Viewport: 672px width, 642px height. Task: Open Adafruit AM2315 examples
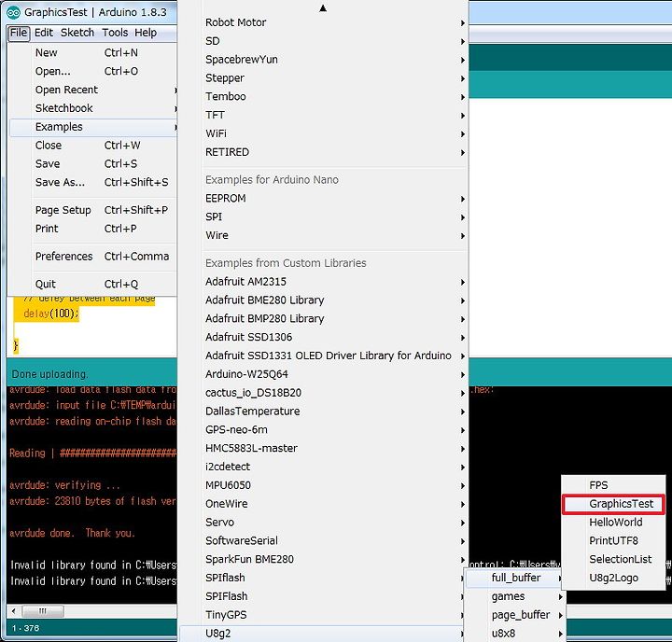[324, 282]
